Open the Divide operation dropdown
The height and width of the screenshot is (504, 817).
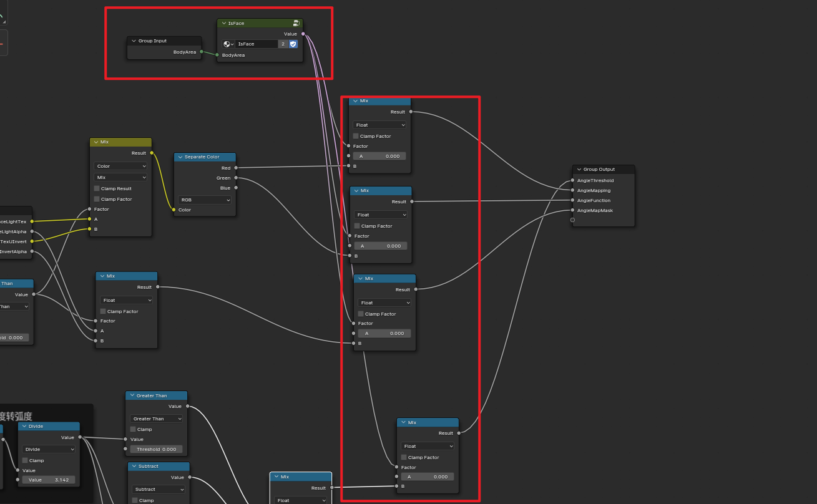[x=49, y=449]
